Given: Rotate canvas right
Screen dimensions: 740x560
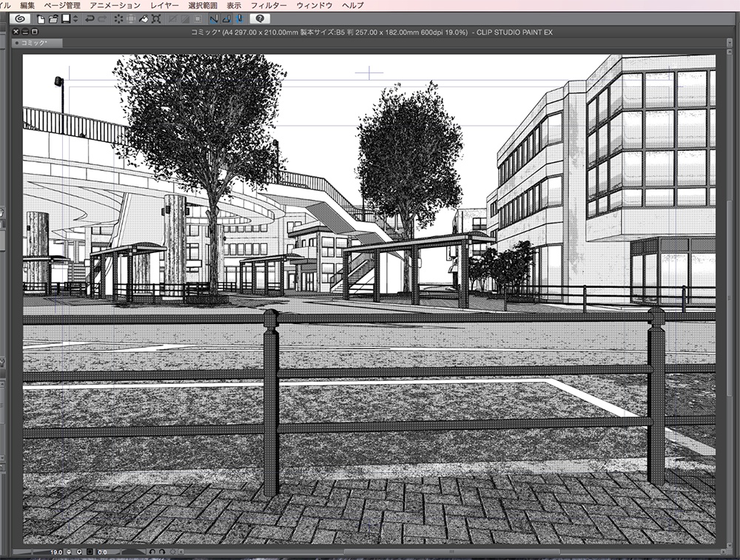Looking at the screenshot, I should coord(162,552).
